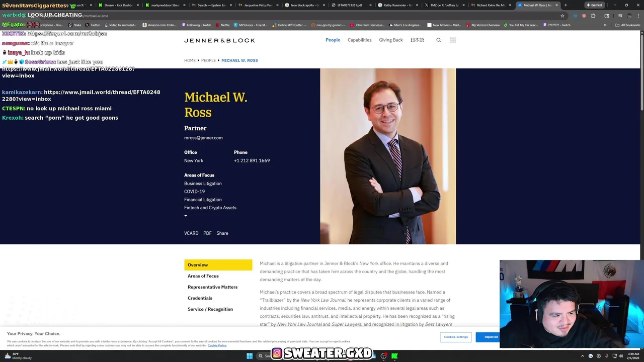
Task: Switch to the Search — Epstein tab
Action: coord(211,5)
